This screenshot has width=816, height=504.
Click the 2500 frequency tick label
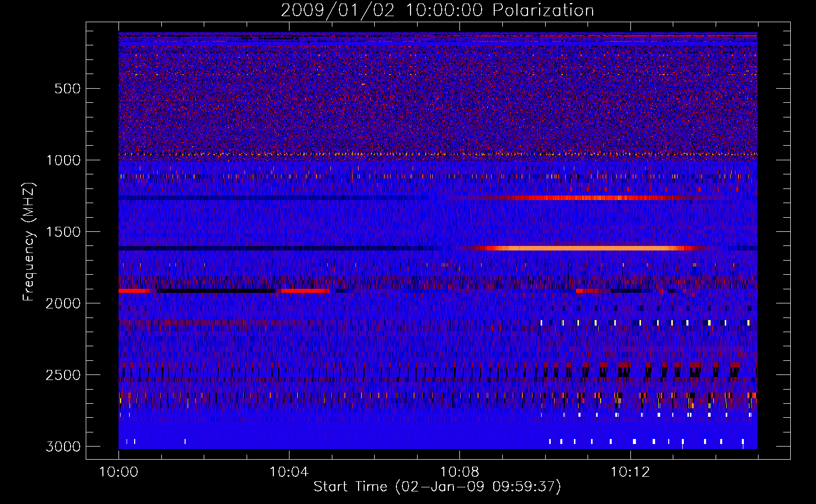(x=63, y=375)
